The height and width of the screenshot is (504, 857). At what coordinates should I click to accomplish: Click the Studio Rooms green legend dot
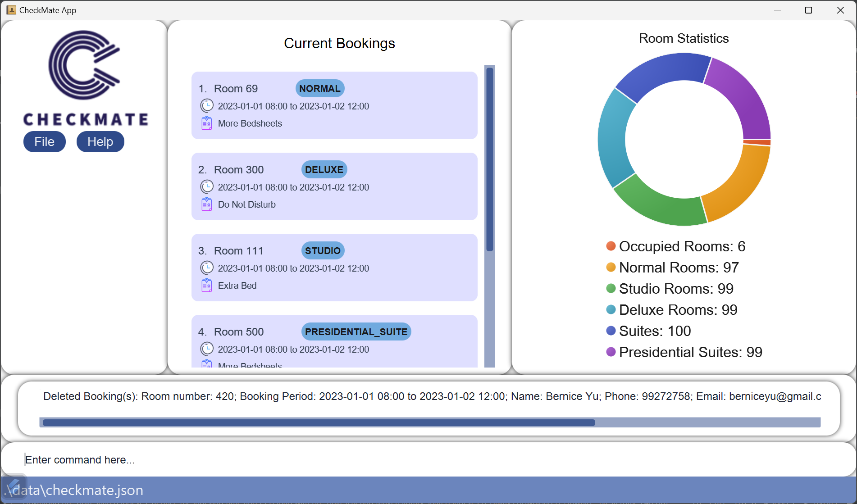click(611, 288)
